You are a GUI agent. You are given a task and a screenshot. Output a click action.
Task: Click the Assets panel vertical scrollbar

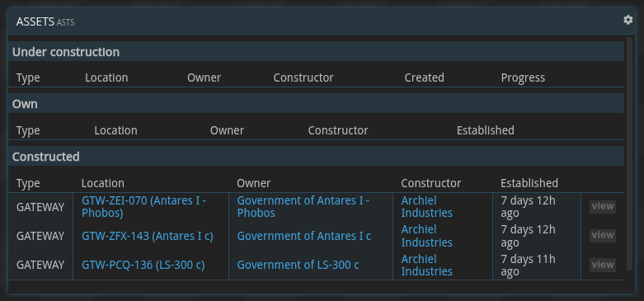tap(630, 153)
